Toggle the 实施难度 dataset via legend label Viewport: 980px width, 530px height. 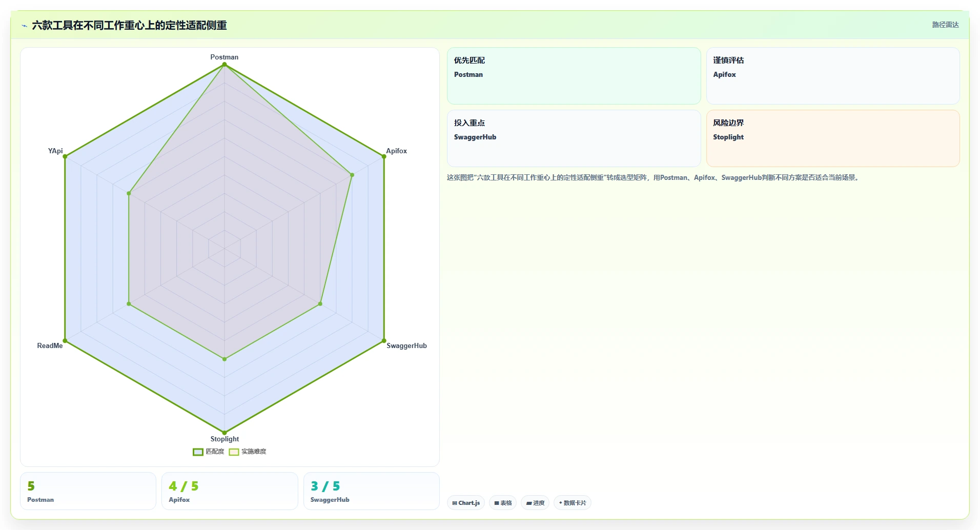point(254,452)
